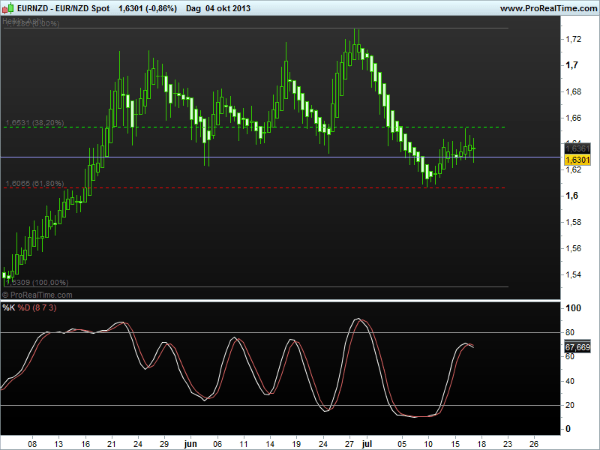Click the 40 level on stochastic axis
Viewport: 600px width, 450px height.
pyautogui.click(x=570, y=381)
